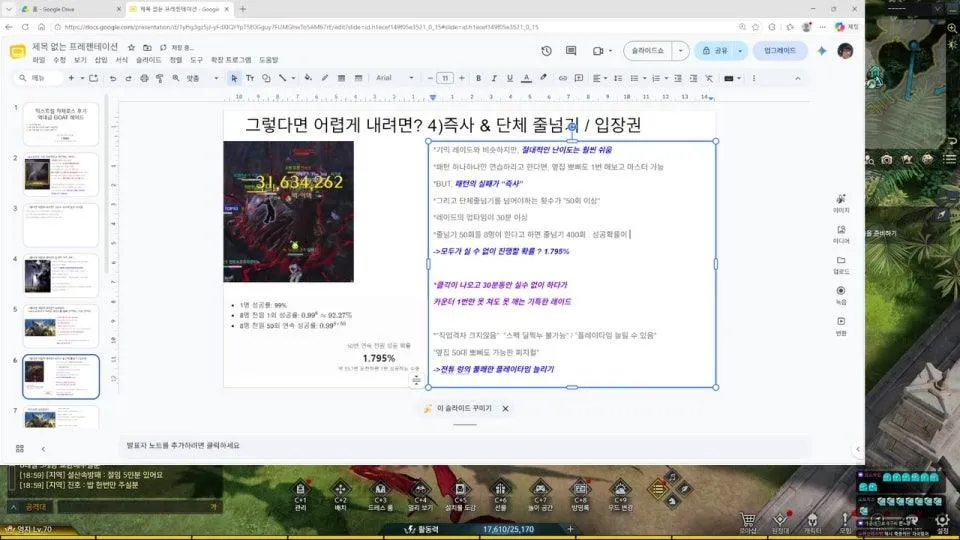Expand the new slide layout arrow
The height and width of the screenshot is (540, 960).
pos(82,78)
